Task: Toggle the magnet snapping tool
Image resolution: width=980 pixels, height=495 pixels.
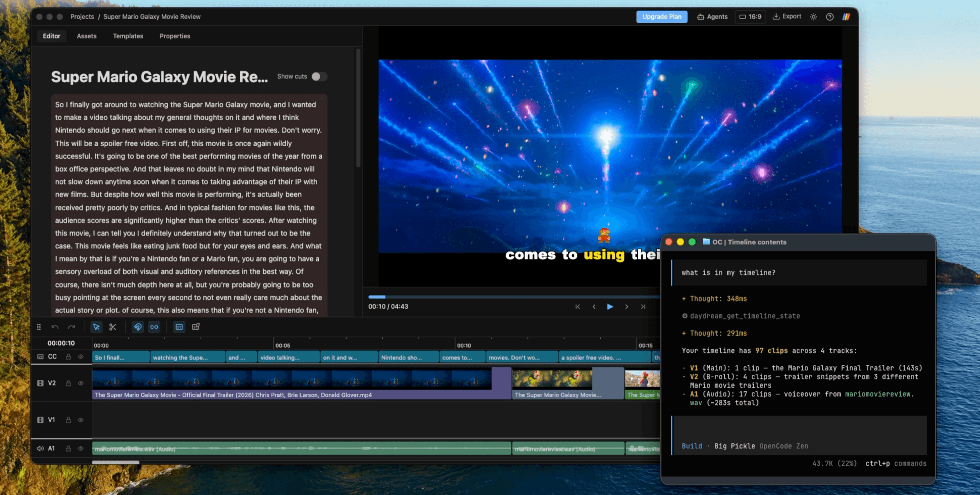Action: coord(138,327)
